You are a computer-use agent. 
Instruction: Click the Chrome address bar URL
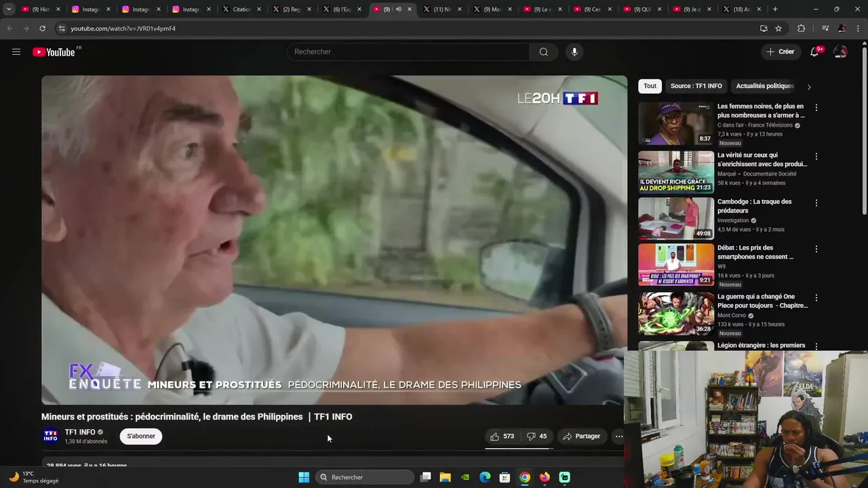click(123, 28)
